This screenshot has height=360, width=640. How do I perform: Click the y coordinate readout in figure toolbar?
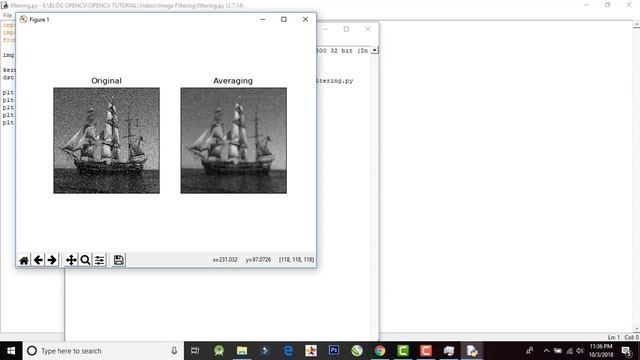(258, 260)
